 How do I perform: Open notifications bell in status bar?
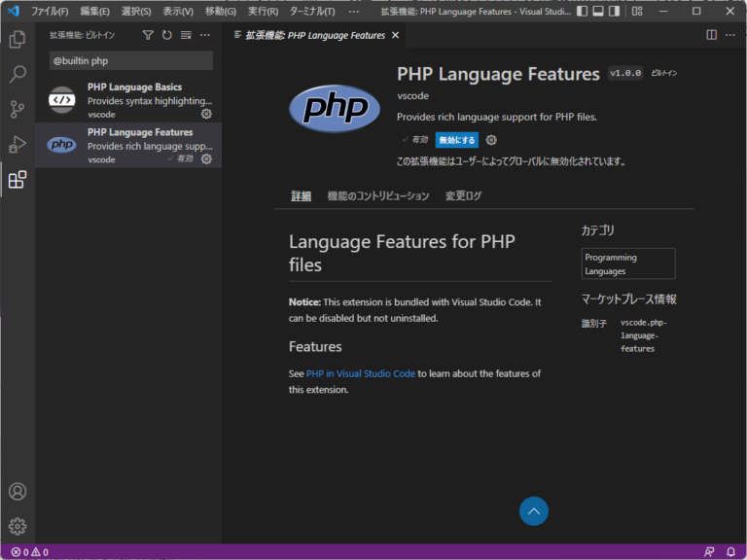730,552
